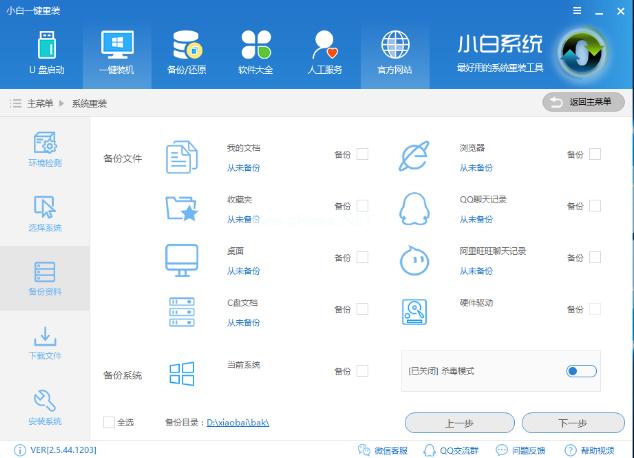634x458 pixels.
Task: Go to 下载文件 step in sidebar
Action: 45,343
